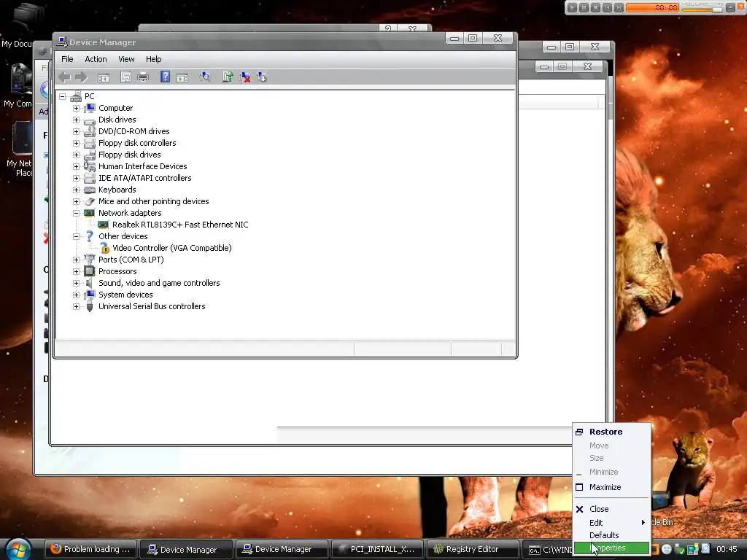747x560 pixels.
Task: Switch to C:\WIND command prompt taskbar button
Action: 548,550
